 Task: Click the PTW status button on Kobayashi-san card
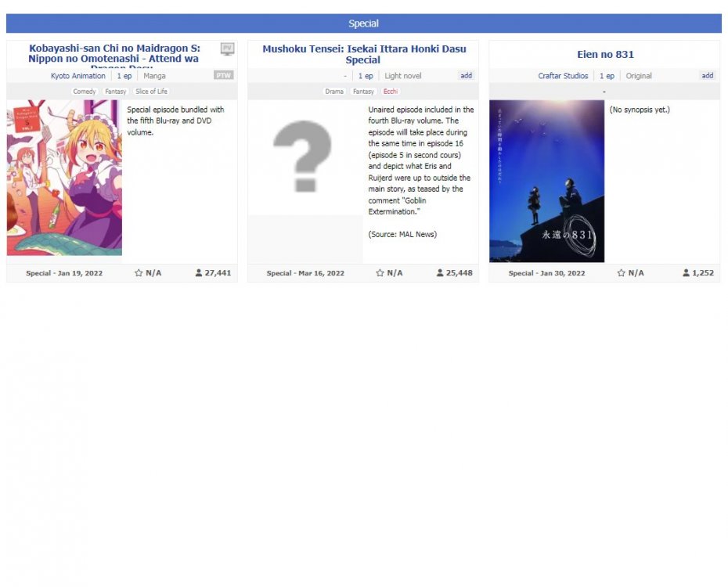coord(223,75)
